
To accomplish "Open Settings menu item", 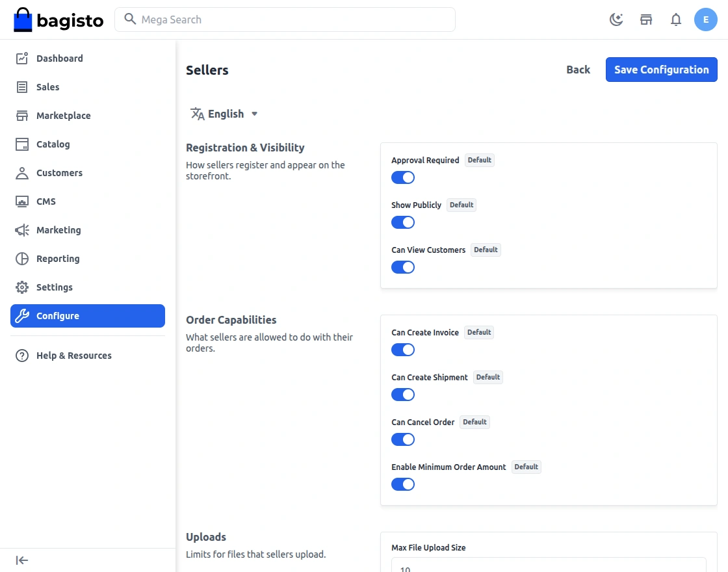I will pyautogui.click(x=88, y=287).
